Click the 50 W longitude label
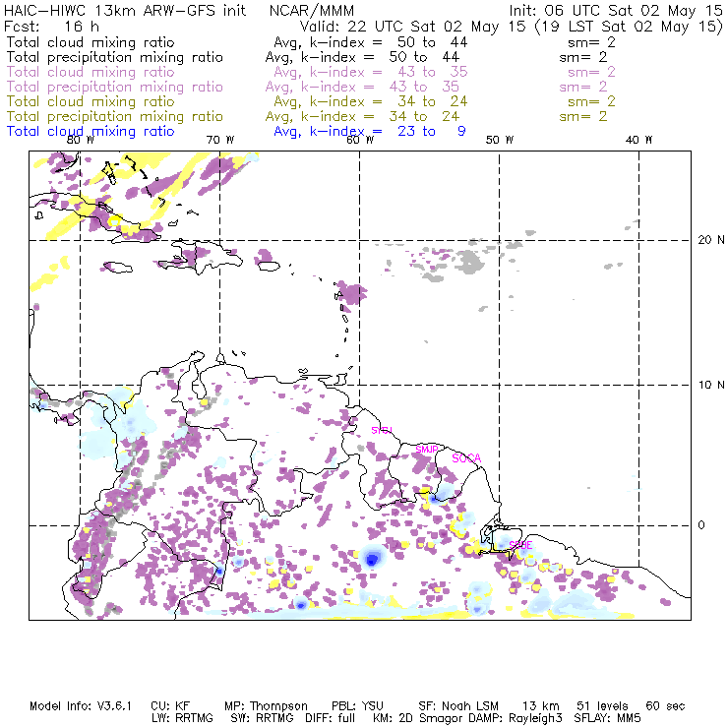This screenshot has height=728, width=728. (x=500, y=140)
